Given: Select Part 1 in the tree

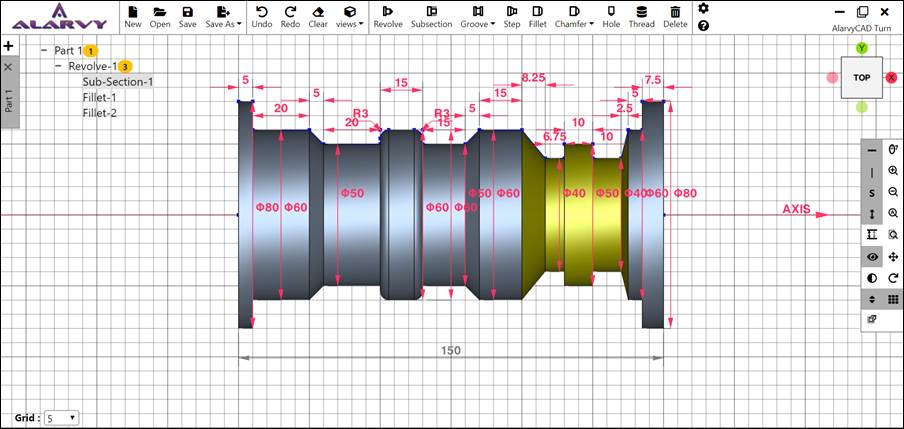Looking at the screenshot, I should click(68, 50).
